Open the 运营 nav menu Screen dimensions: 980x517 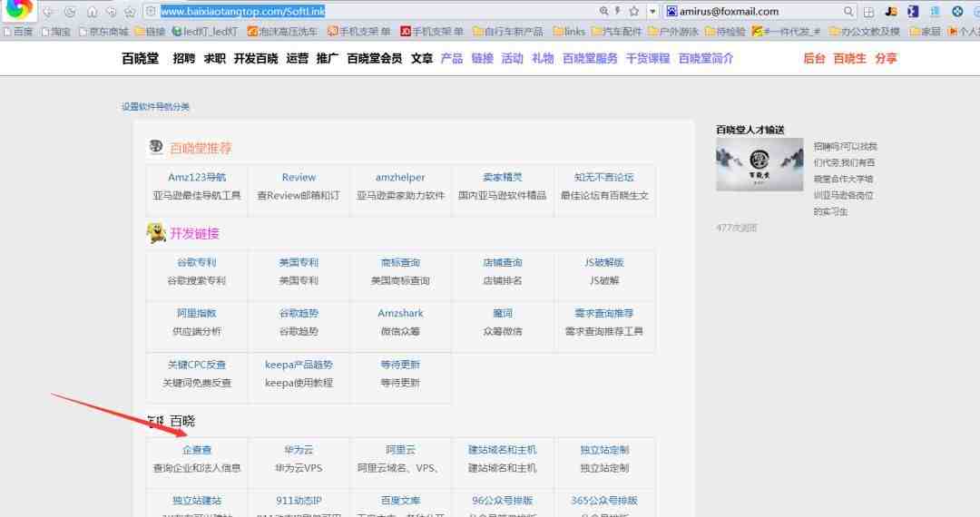(x=297, y=58)
